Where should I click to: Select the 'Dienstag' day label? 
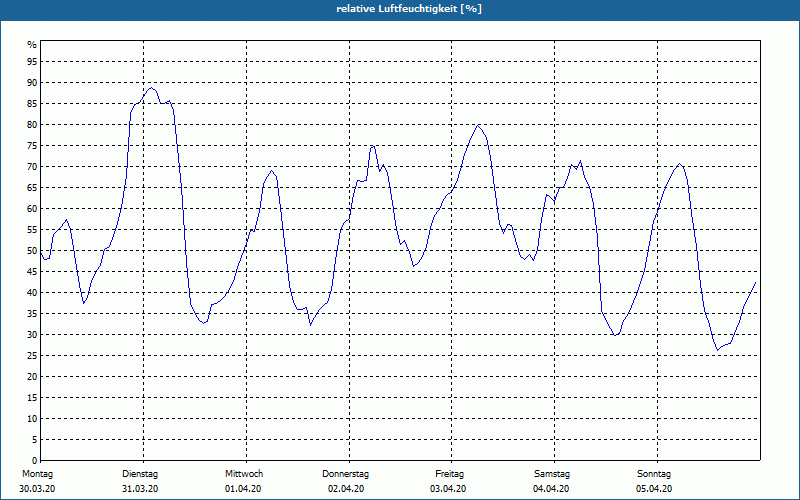[140, 474]
